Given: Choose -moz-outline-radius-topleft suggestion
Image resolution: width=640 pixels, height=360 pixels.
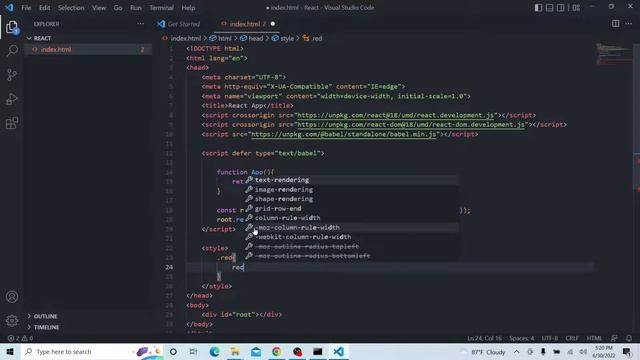Looking at the screenshot, I should (x=351, y=247).
